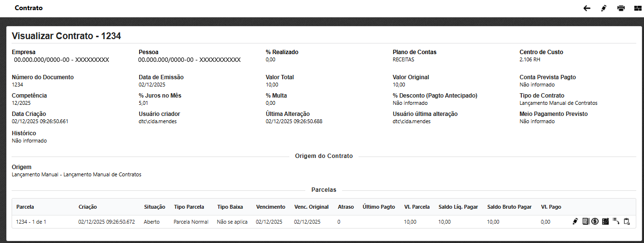Click the Saldo Bruto Pagar column header

tap(509, 207)
